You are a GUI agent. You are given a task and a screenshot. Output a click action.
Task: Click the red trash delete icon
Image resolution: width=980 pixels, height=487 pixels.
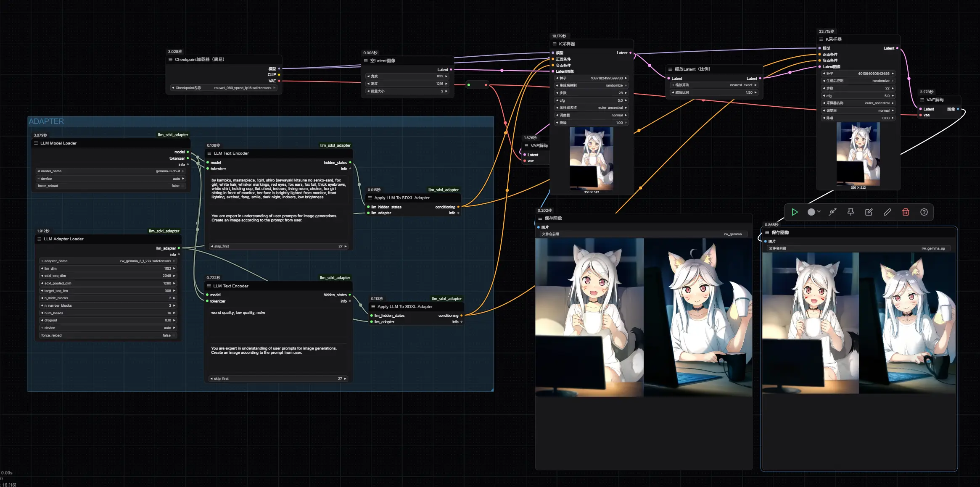[906, 212]
